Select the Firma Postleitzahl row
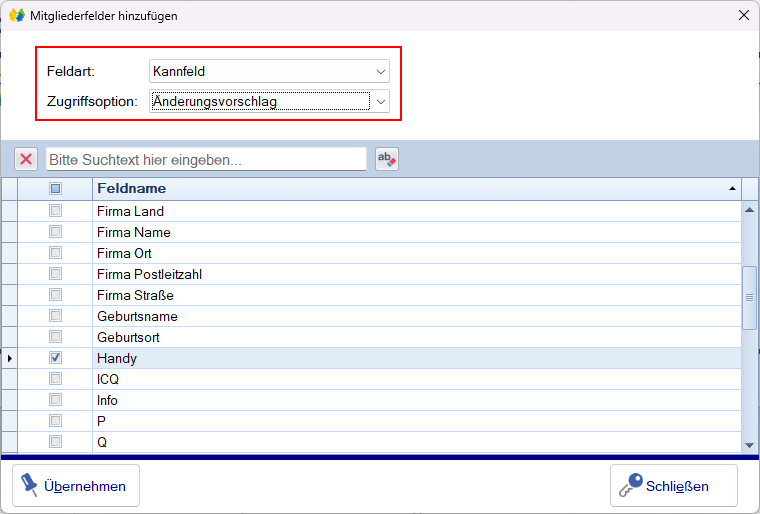 pyautogui.click(x=300, y=274)
